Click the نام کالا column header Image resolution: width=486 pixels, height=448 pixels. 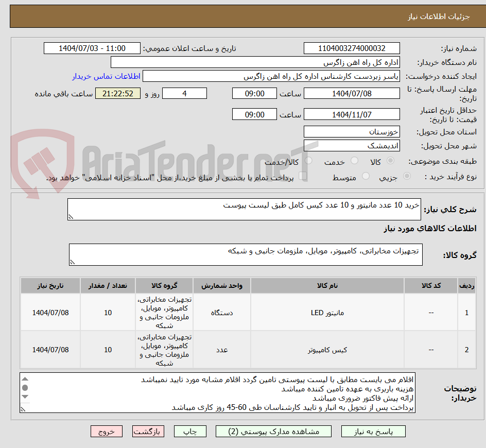pyautogui.click(x=327, y=286)
